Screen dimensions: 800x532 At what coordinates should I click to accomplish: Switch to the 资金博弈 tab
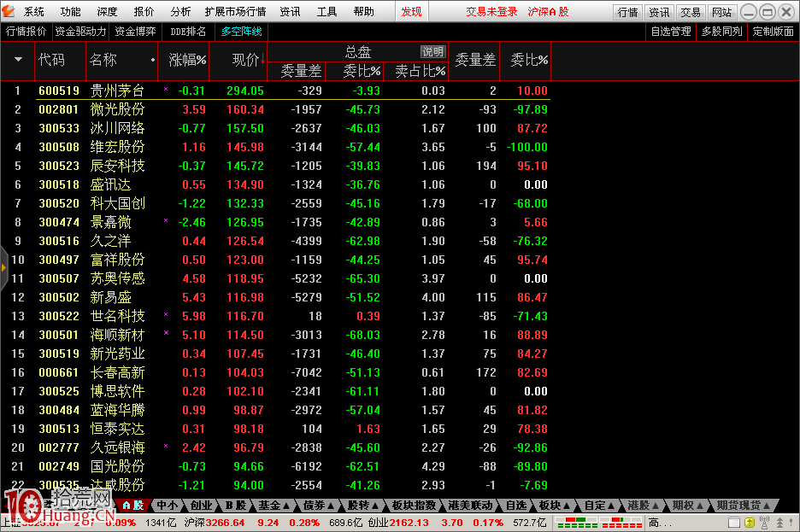click(x=135, y=32)
